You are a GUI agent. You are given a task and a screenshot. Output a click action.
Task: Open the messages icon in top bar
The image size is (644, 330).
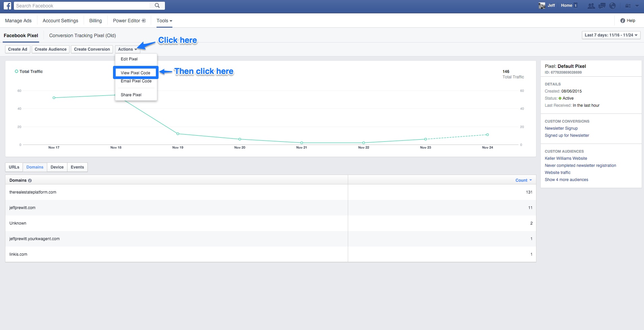(602, 6)
